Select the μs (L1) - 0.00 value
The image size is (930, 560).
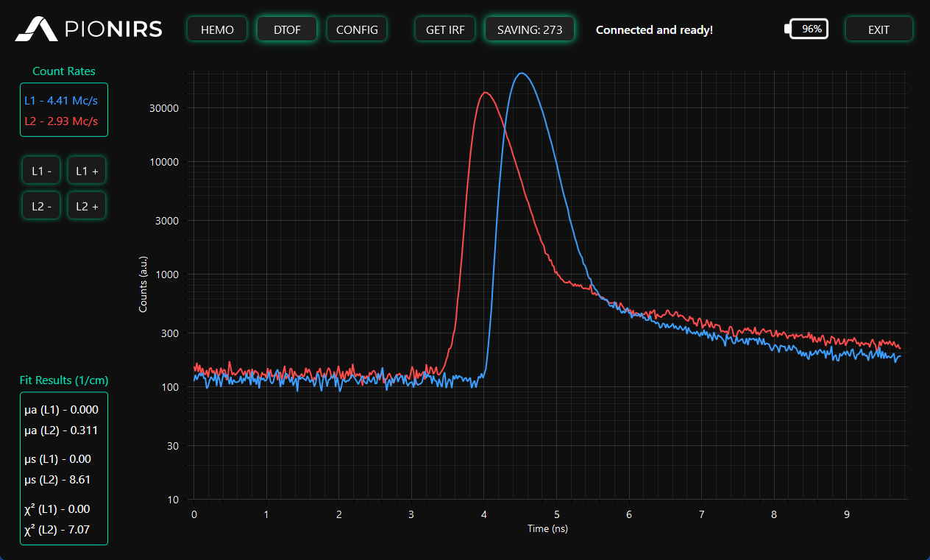coord(57,459)
